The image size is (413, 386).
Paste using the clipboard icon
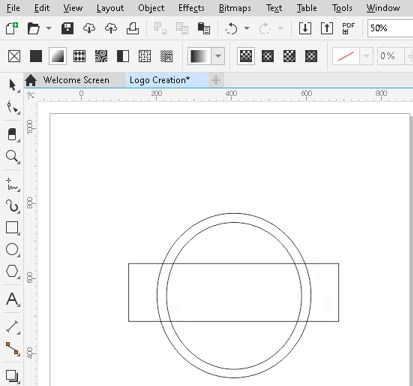tap(204, 28)
